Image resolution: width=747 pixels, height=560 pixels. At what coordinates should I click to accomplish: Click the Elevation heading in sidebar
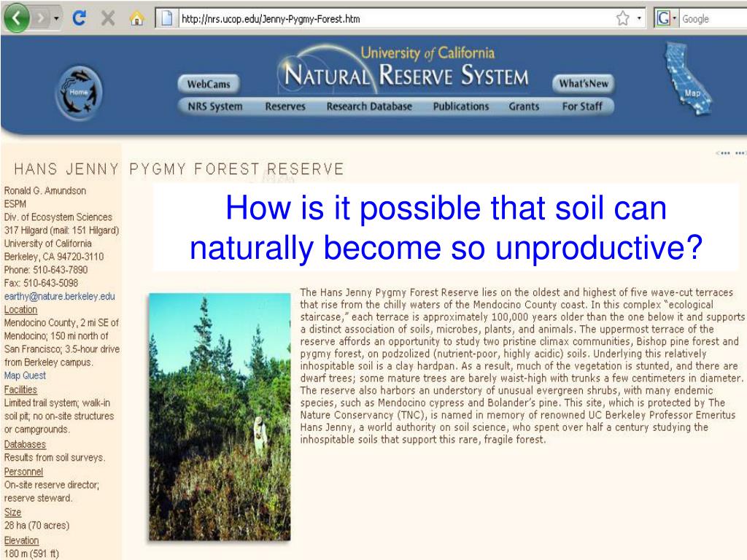21,540
